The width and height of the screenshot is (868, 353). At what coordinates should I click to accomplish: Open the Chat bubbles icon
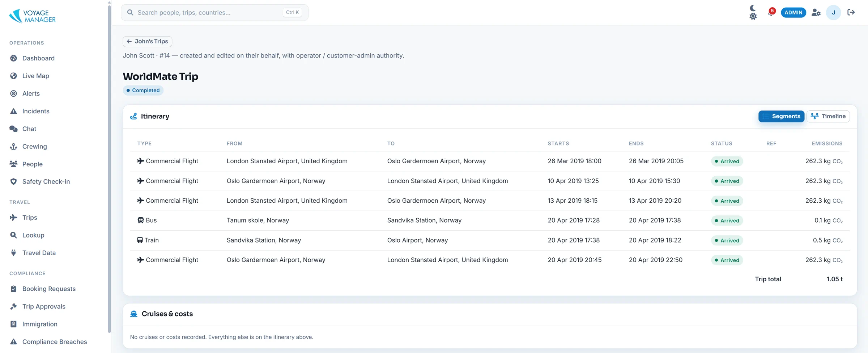click(x=13, y=129)
